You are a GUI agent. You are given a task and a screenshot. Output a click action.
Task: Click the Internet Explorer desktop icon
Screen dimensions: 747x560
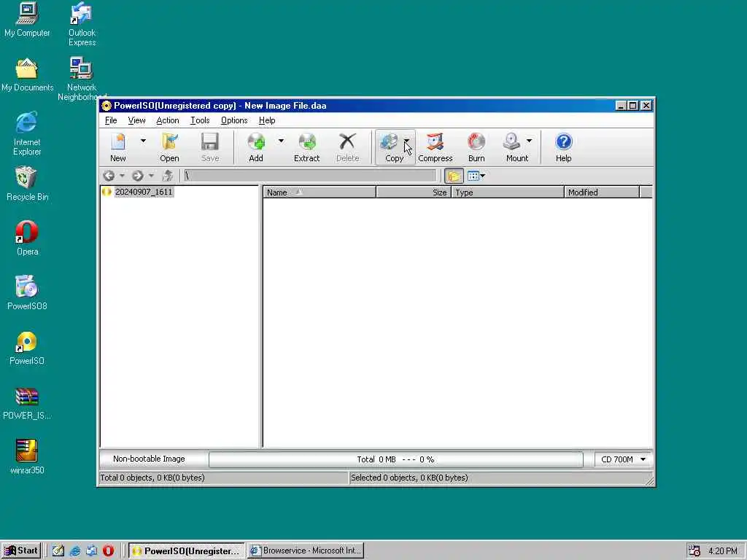click(x=27, y=134)
